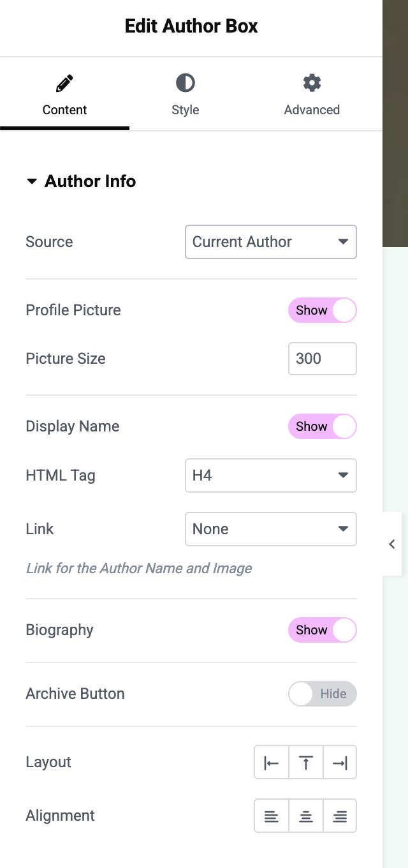Enable the Archive Button toggle
The height and width of the screenshot is (868, 408).
(x=322, y=694)
